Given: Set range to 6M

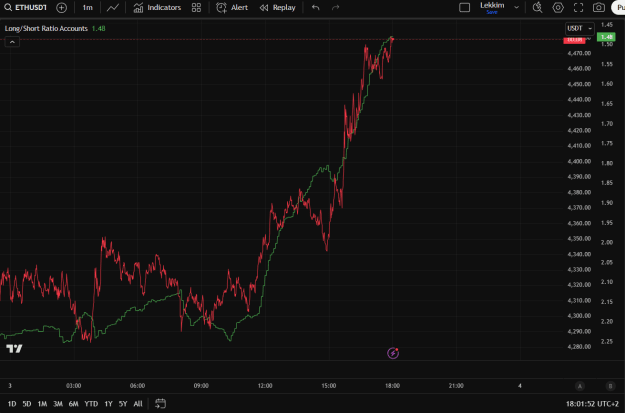Looking at the screenshot, I should (x=73, y=404).
